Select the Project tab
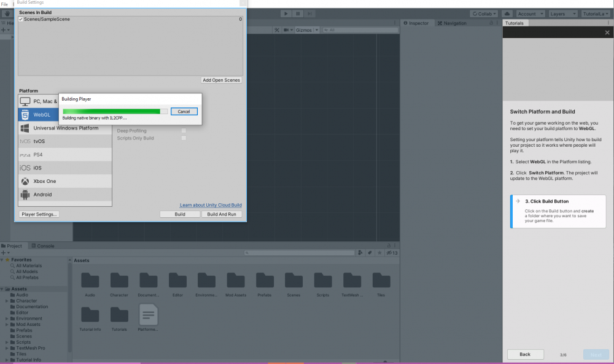Viewport: 614px width, 364px height. 12,246
